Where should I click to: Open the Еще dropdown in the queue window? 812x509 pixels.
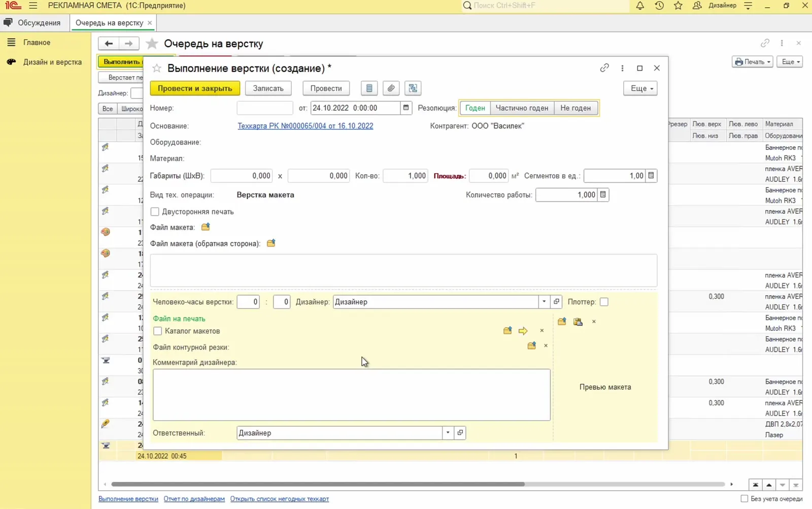790,62
